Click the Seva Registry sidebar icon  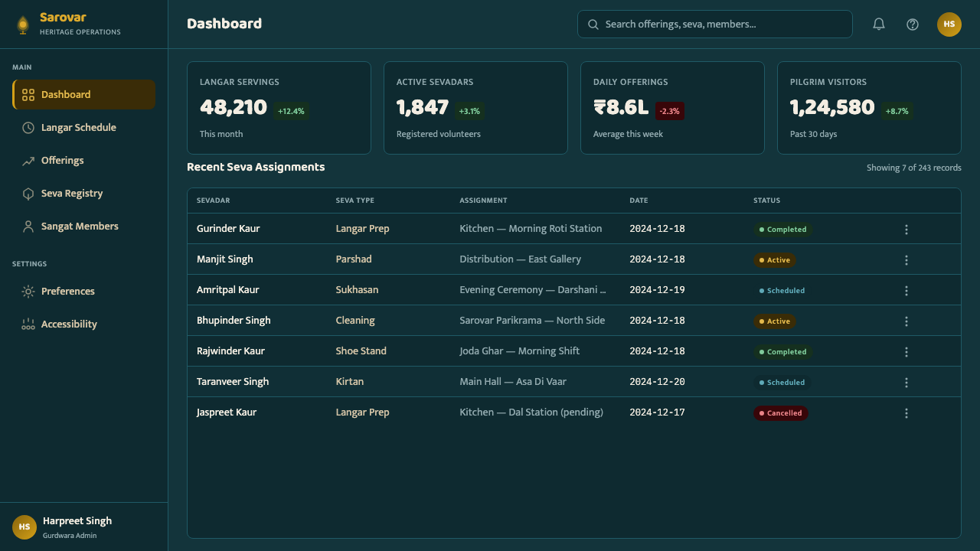pyautogui.click(x=28, y=194)
